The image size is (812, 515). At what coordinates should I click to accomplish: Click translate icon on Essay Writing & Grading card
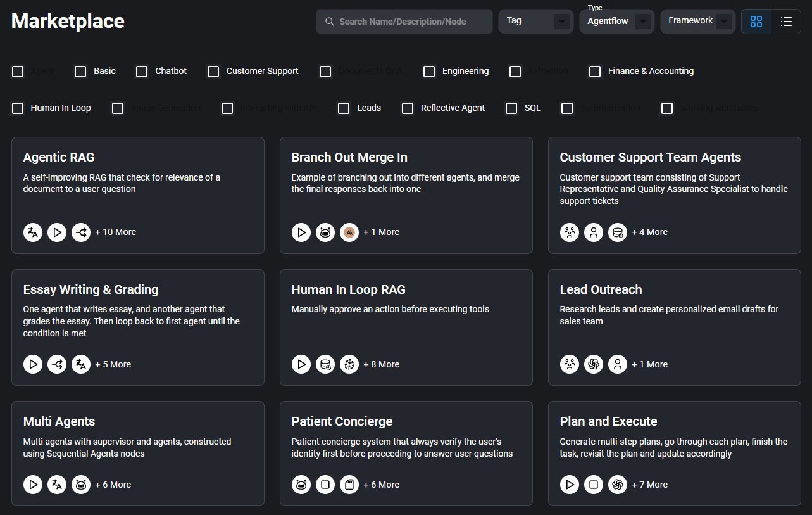[81, 364]
